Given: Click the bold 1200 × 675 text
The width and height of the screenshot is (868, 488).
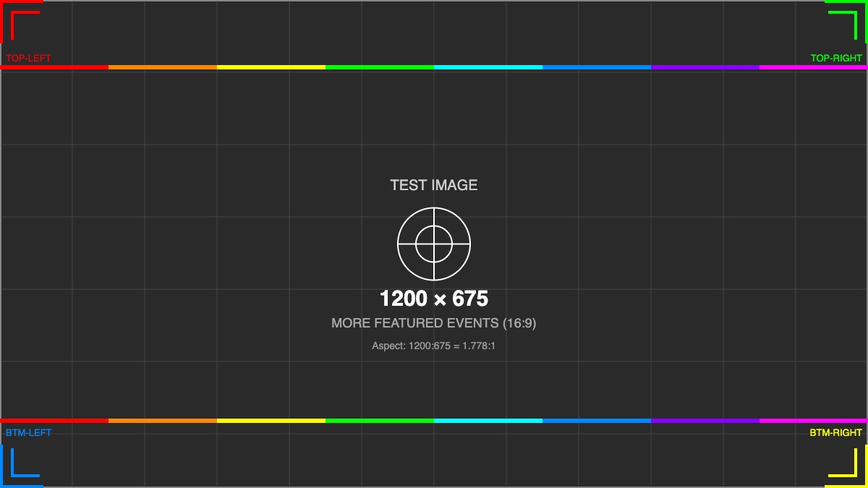Looking at the screenshot, I should click(x=434, y=299).
